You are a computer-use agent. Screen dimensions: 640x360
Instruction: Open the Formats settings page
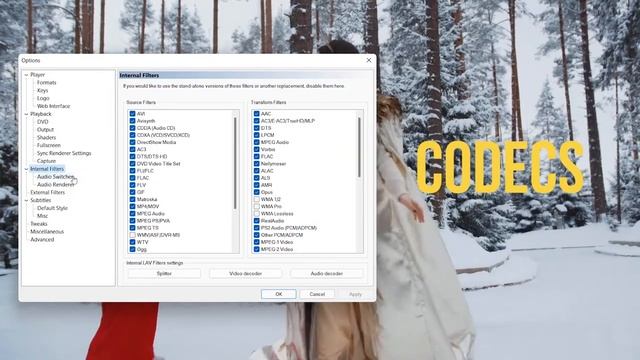click(x=47, y=82)
